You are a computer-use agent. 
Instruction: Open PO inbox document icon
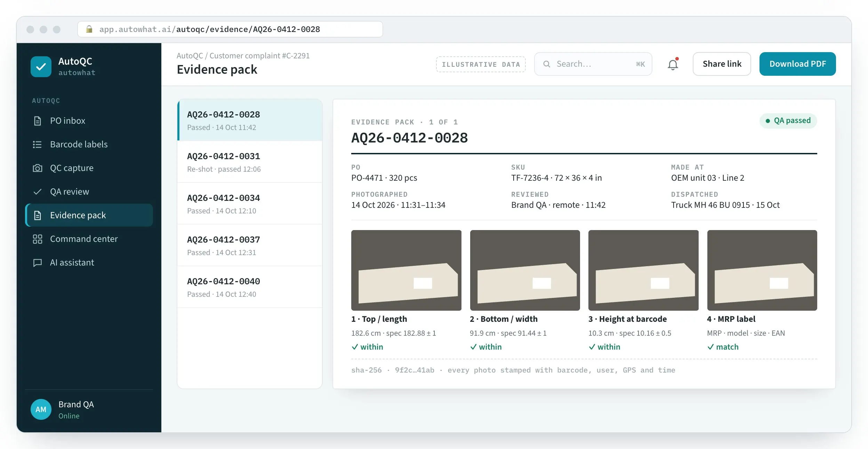tap(37, 121)
